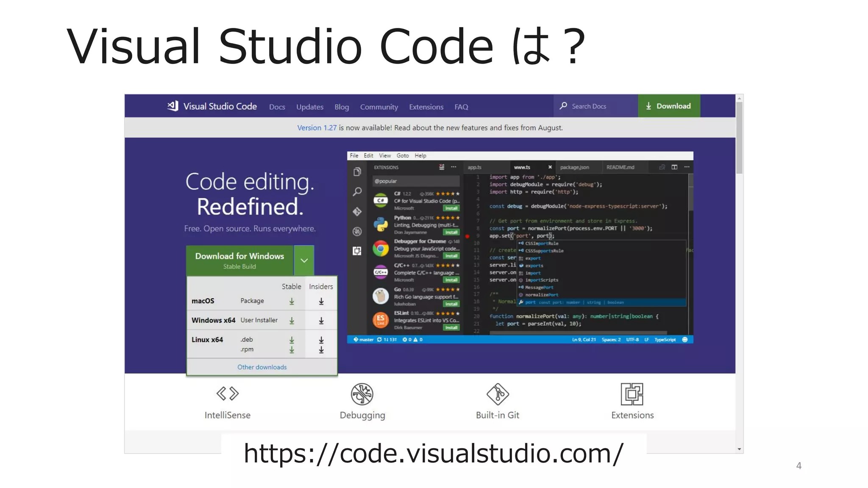Click the scroll down arrow of page scrollbar
868x488 pixels.
(x=739, y=449)
